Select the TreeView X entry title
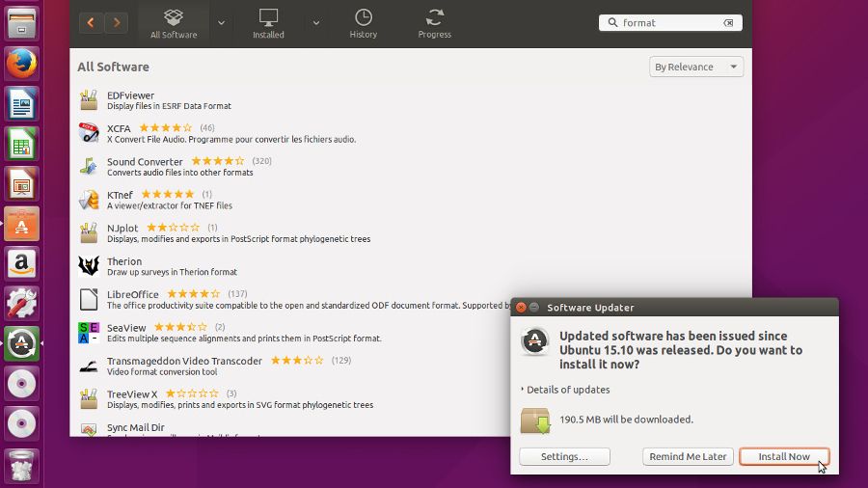868x488 pixels. (x=132, y=393)
